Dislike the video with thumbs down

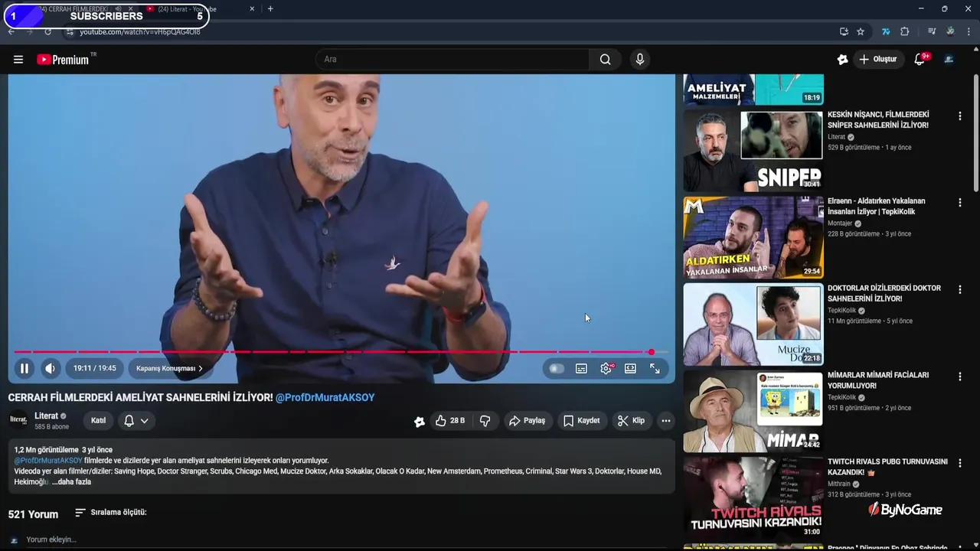pyautogui.click(x=485, y=420)
